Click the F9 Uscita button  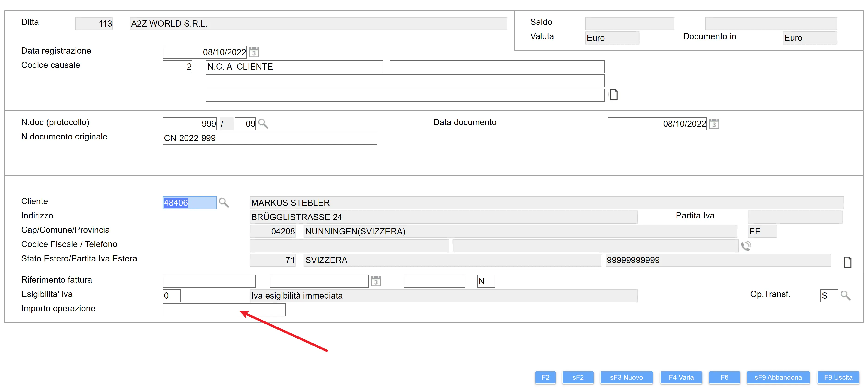[838, 377]
